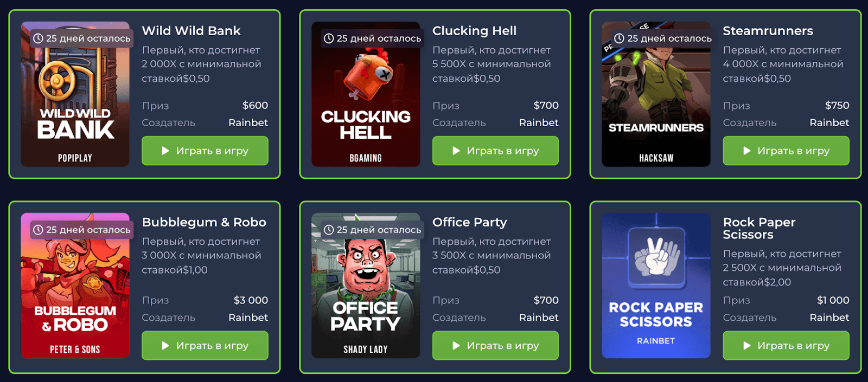This screenshot has width=868, height=382.
Task: Click the $3 000 prize amount
Action: (251, 300)
